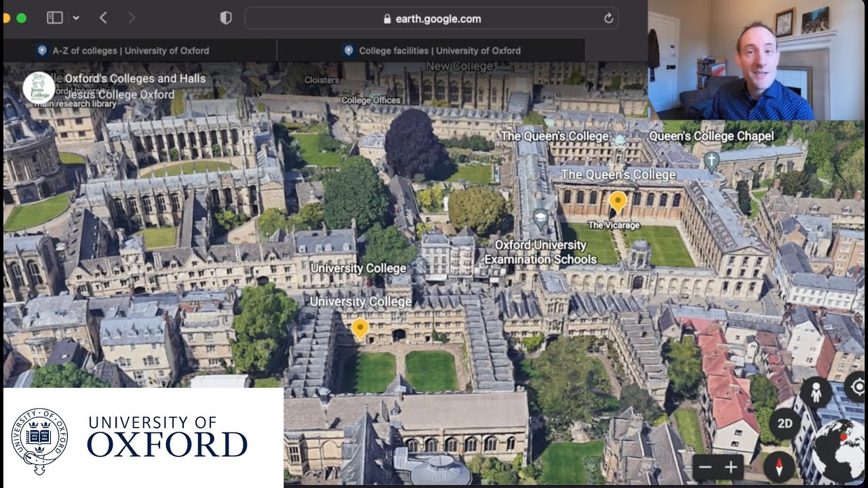Go back with the browser back arrow

pyautogui.click(x=103, y=18)
